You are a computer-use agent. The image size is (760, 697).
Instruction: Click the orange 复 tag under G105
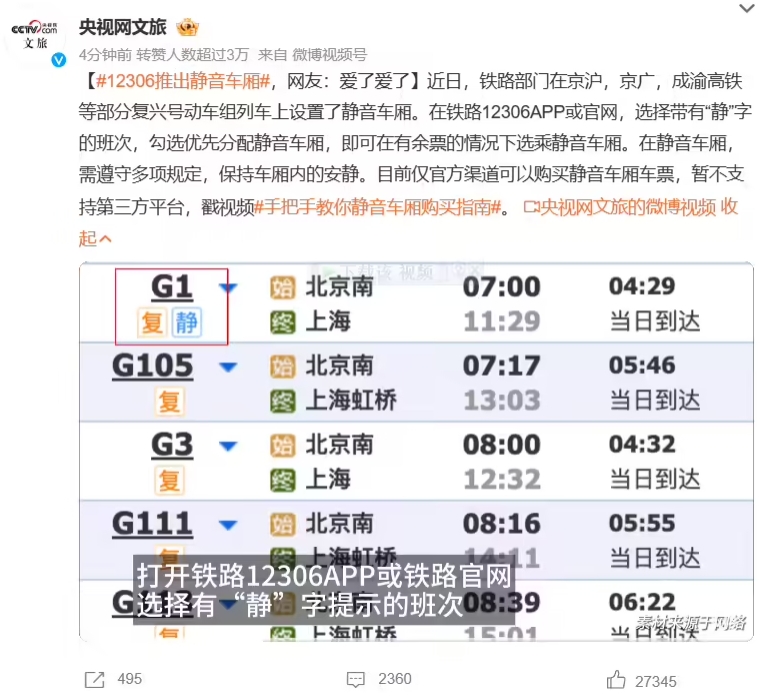(x=170, y=402)
